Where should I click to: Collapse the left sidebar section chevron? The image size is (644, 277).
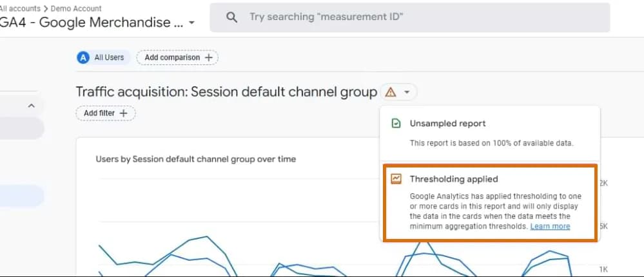[x=31, y=106]
